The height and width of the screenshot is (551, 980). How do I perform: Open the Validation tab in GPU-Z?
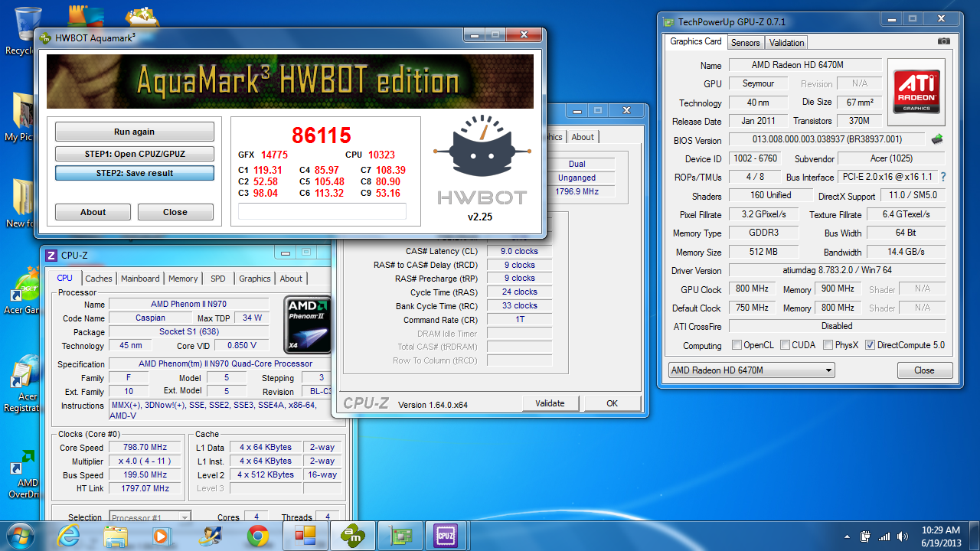(787, 43)
